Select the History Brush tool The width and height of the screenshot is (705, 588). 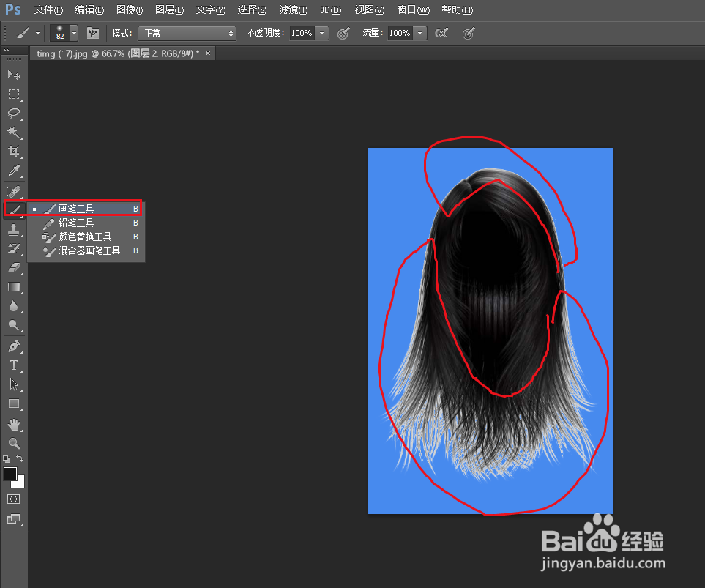coord(13,248)
